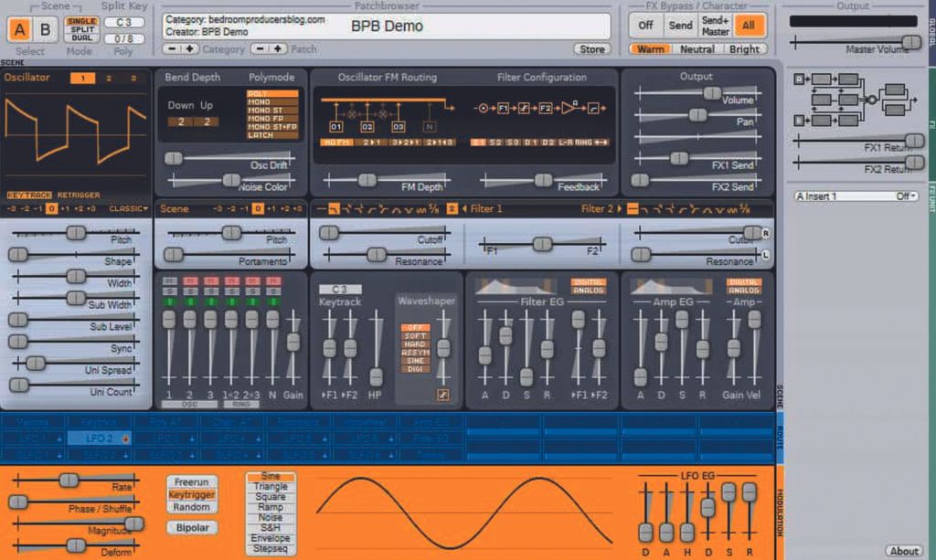
Task: Click the plus icon to load the next patch
Action: (x=278, y=47)
